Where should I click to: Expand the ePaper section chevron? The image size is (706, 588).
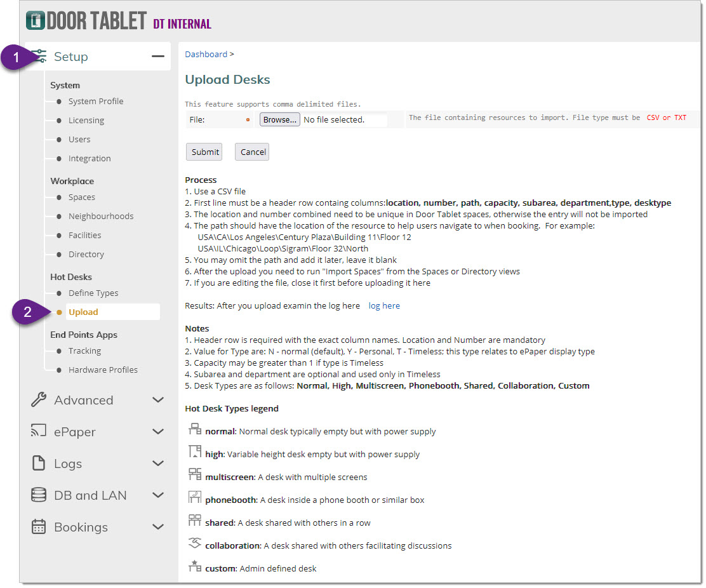158,432
